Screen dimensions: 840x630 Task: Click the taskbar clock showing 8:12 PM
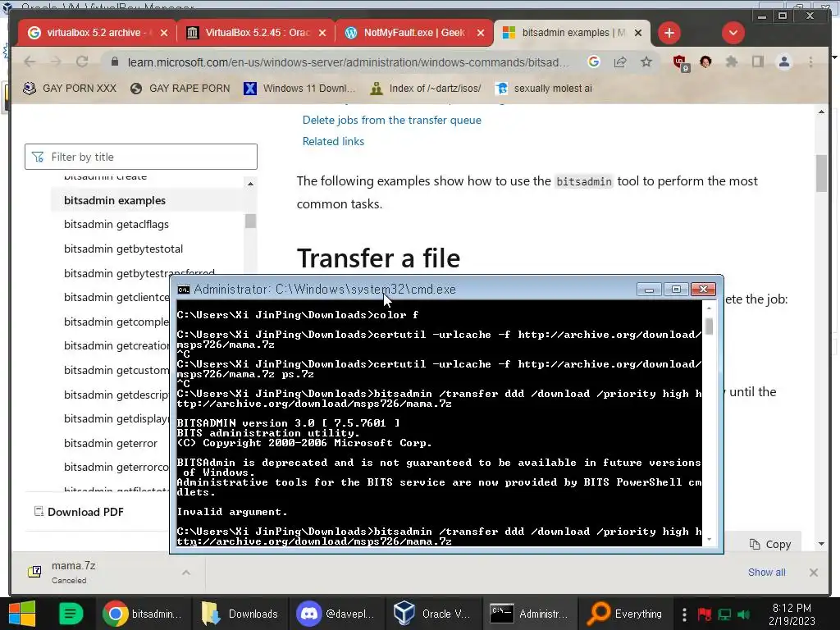pos(792,614)
